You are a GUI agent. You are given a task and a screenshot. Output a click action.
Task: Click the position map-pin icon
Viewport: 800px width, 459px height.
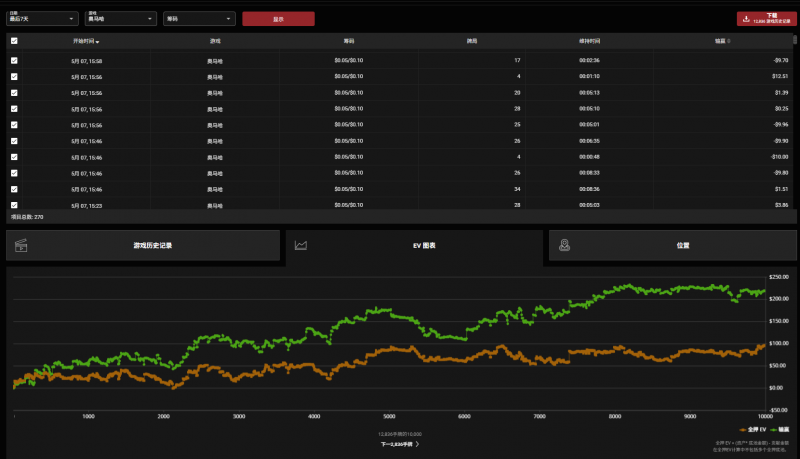tap(565, 245)
